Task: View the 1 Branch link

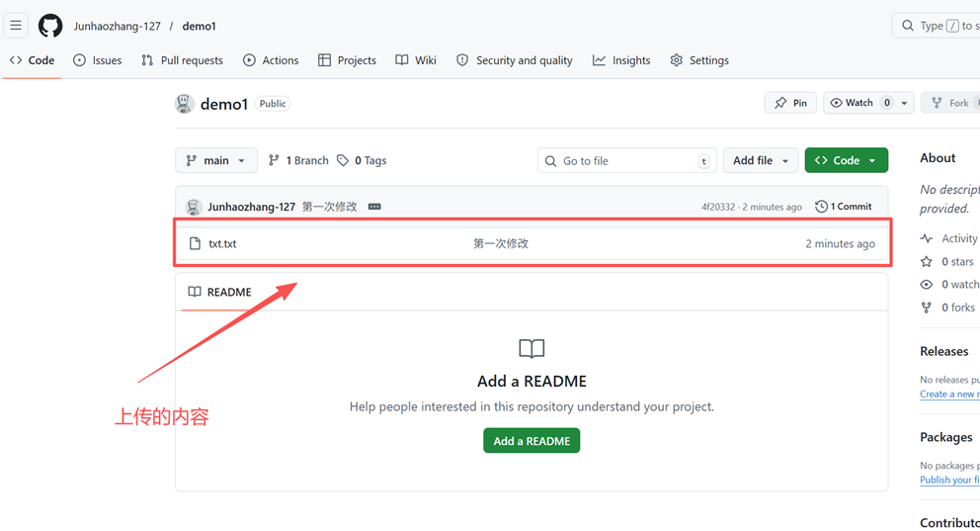Action: coord(298,161)
